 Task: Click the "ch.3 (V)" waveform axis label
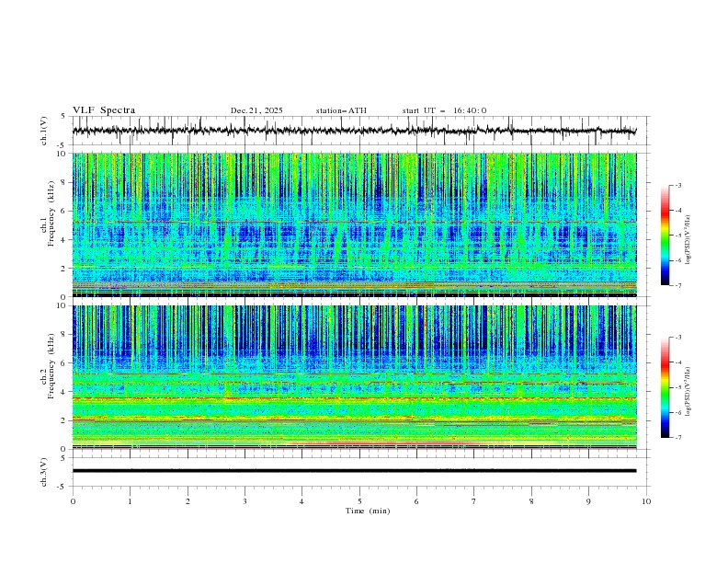[x=44, y=472]
